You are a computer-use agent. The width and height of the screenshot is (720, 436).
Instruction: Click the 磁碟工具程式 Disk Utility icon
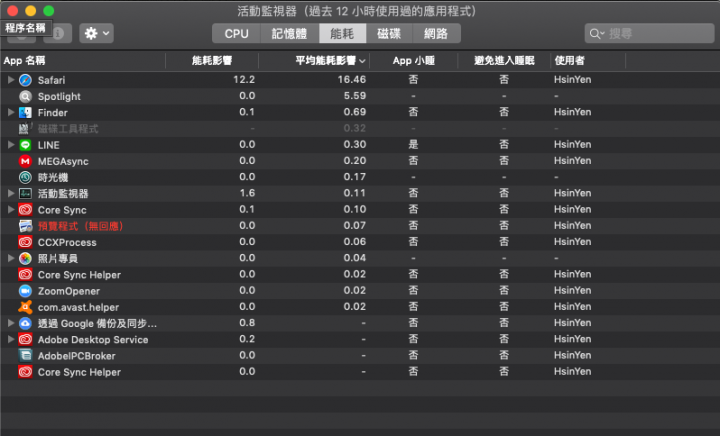tap(25, 129)
